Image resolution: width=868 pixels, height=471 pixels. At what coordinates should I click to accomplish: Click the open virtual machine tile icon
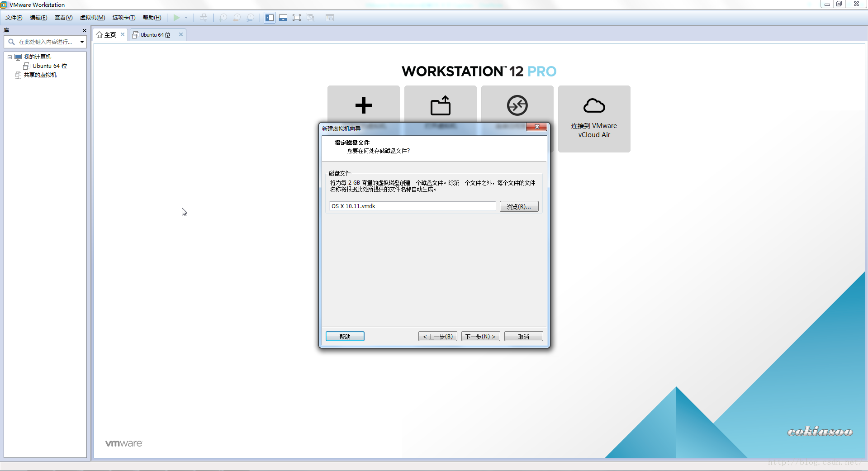pyautogui.click(x=440, y=105)
